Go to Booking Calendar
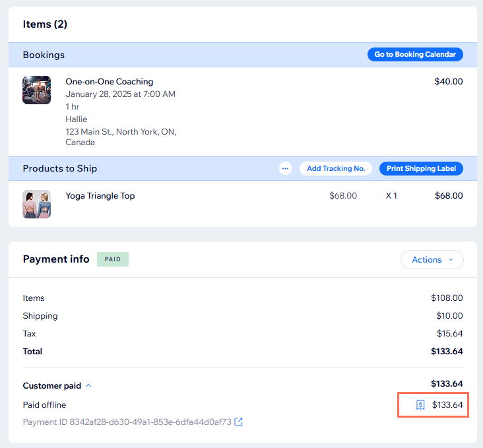Image resolution: width=483 pixels, height=448 pixels. pyautogui.click(x=415, y=55)
